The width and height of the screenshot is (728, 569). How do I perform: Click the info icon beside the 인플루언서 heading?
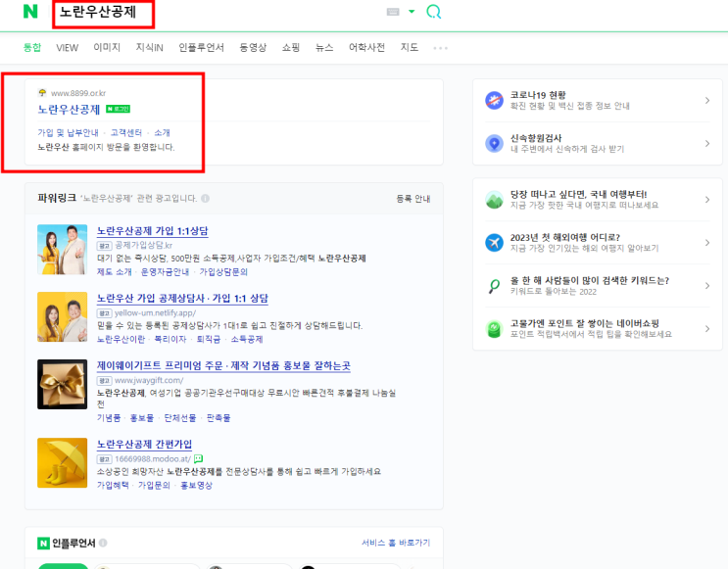pyautogui.click(x=103, y=543)
